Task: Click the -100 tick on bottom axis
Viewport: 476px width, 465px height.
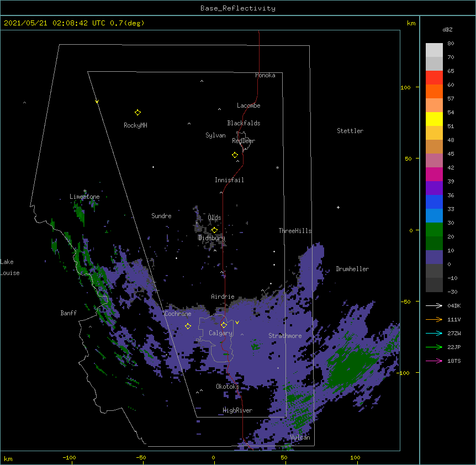Action: (69, 458)
